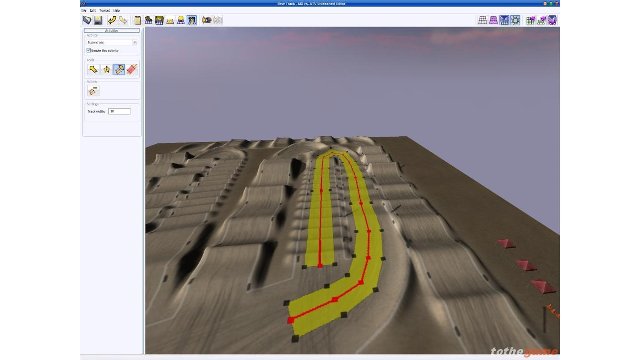Click the yellow camera toolbar icon
This screenshot has height=360, width=640.
(x=207, y=20)
